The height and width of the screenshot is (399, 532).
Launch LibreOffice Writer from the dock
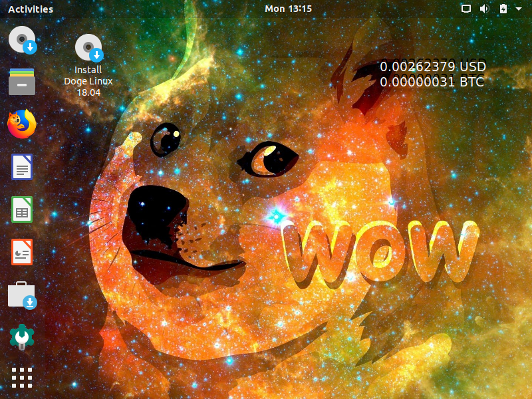pyautogui.click(x=22, y=167)
